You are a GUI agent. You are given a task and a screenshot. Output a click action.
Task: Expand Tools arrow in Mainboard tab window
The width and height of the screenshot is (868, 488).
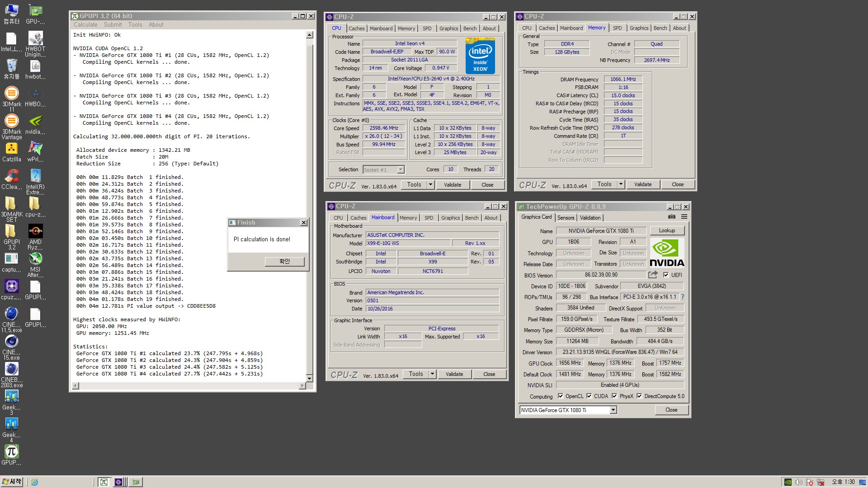[x=433, y=374]
